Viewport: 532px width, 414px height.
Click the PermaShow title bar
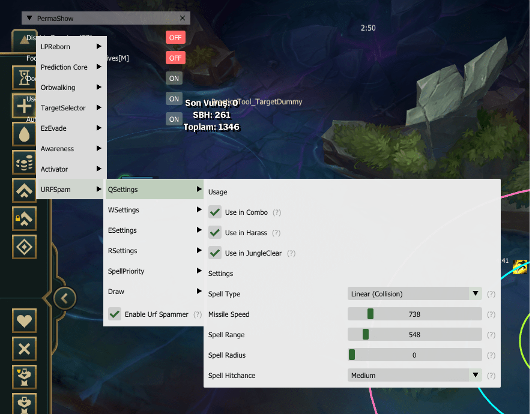pos(106,18)
